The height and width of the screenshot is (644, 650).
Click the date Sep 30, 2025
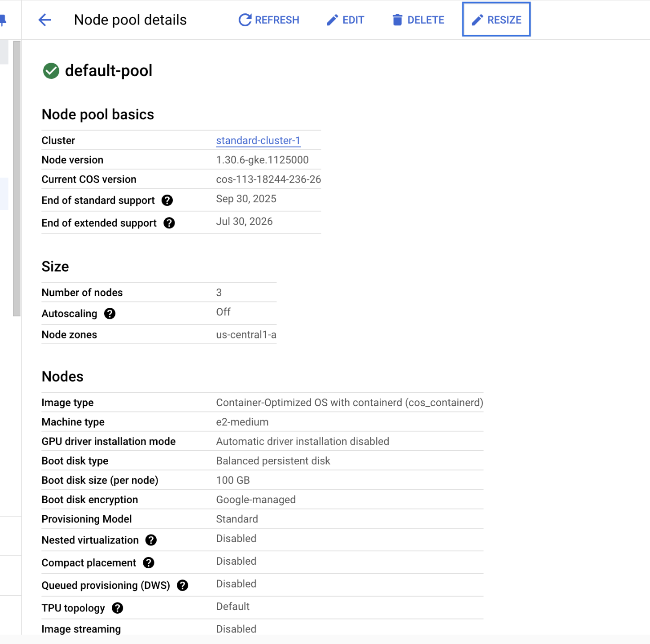pyautogui.click(x=246, y=199)
